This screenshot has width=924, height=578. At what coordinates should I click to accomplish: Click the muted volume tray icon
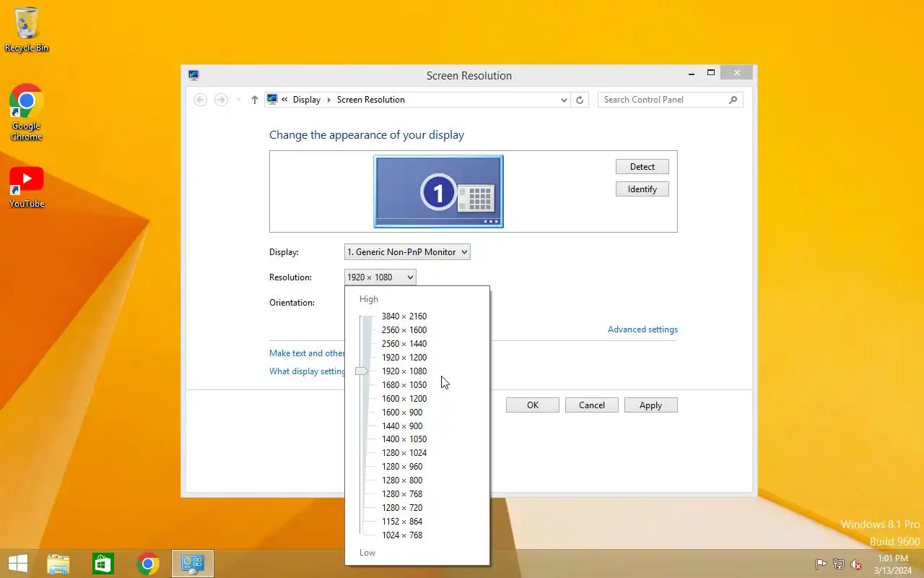856,564
